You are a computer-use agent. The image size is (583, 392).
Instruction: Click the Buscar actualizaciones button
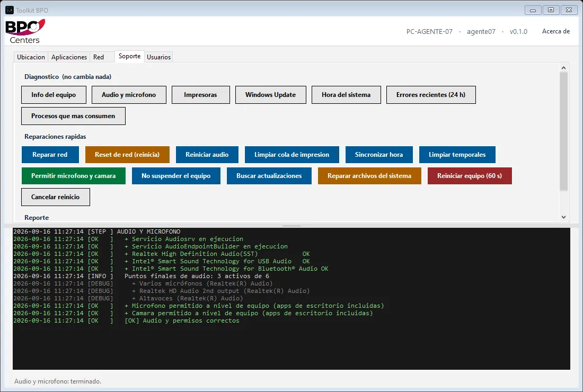(269, 176)
